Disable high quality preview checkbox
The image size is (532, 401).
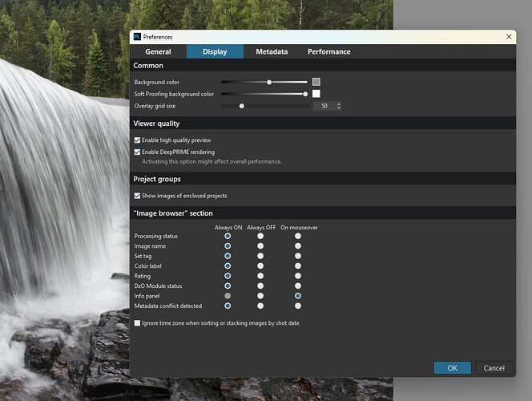[x=137, y=140]
